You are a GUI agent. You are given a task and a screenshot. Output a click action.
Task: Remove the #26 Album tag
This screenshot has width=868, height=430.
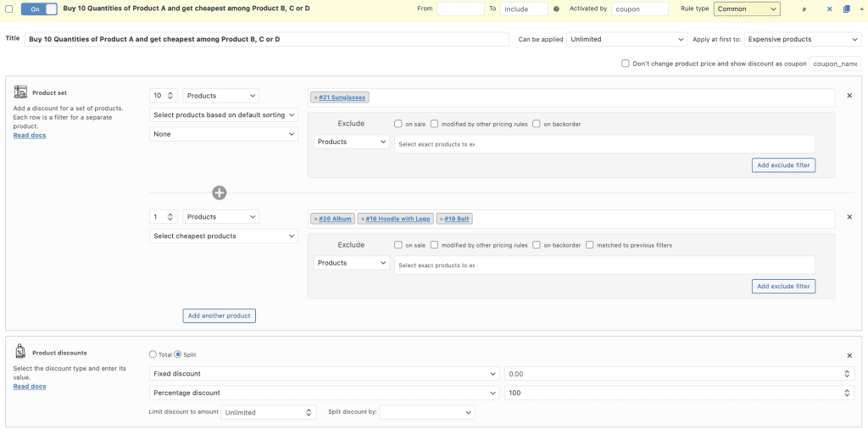coord(315,219)
